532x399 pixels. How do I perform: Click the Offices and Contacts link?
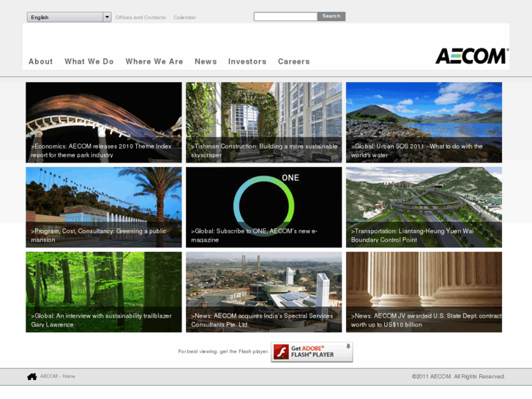141,18
